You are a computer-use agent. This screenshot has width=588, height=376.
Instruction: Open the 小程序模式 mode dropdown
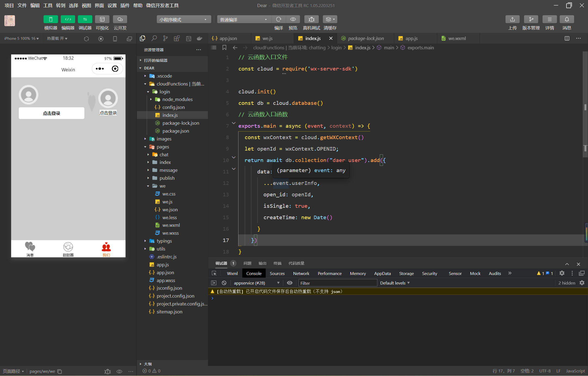tap(184, 19)
